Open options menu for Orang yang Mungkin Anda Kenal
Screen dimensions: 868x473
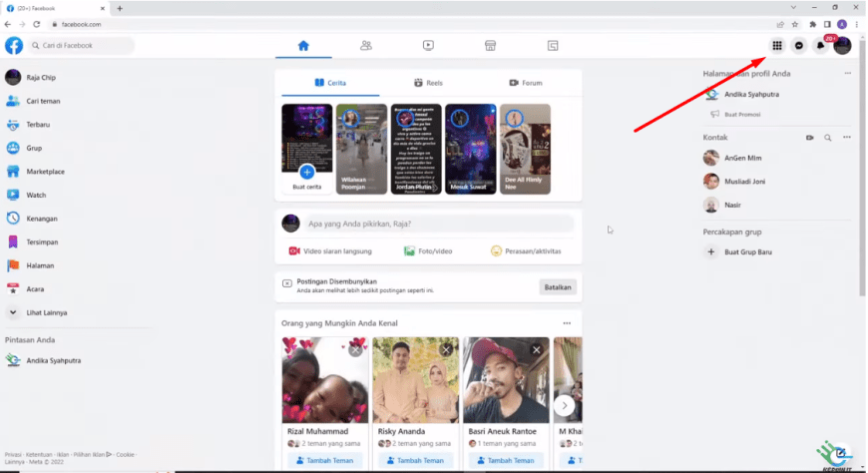coord(567,323)
